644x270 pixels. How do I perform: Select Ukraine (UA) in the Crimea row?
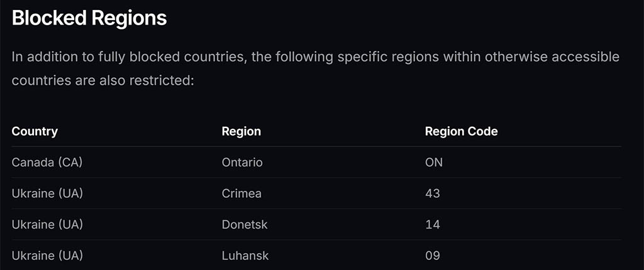pyautogui.click(x=47, y=193)
